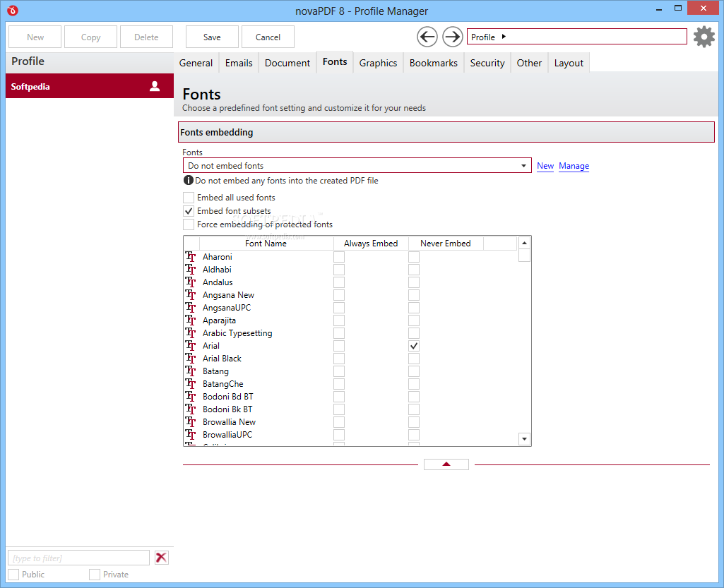Viewport: 724px width, 588px height.
Task: Check Never Embed for Batang
Action: tap(414, 371)
